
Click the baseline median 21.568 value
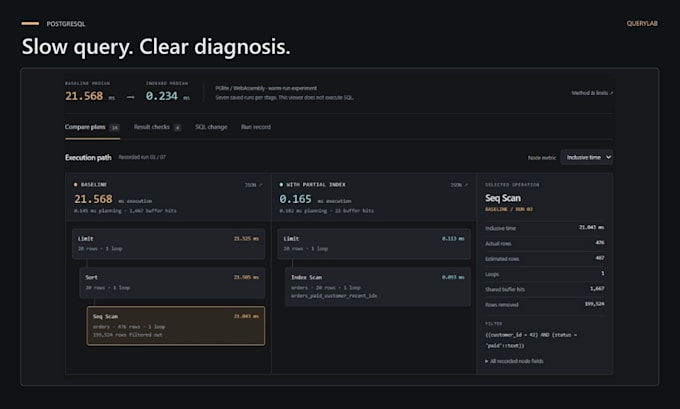[x=84, y=96]
